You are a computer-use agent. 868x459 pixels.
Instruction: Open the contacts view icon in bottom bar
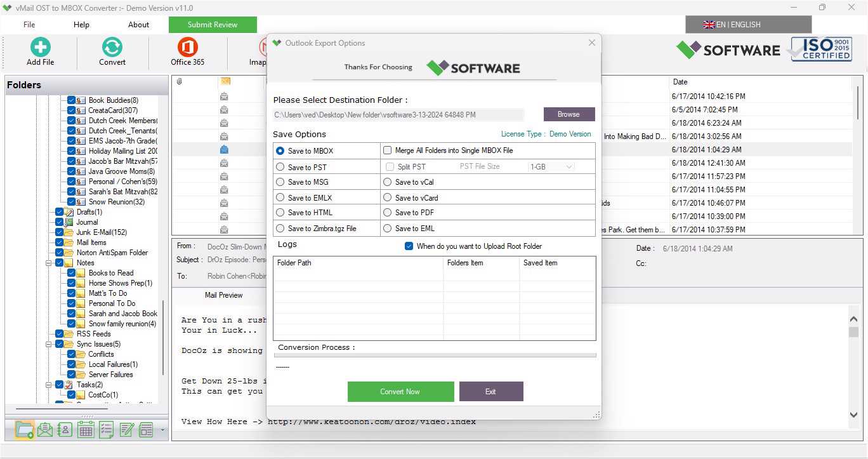(x=65, y=430)
